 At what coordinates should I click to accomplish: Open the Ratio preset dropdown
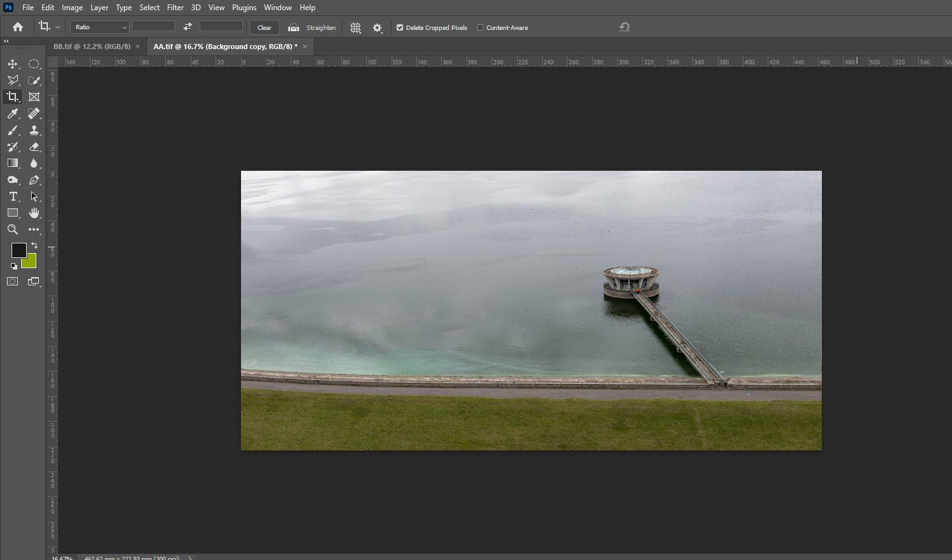(x=100, y=27)
